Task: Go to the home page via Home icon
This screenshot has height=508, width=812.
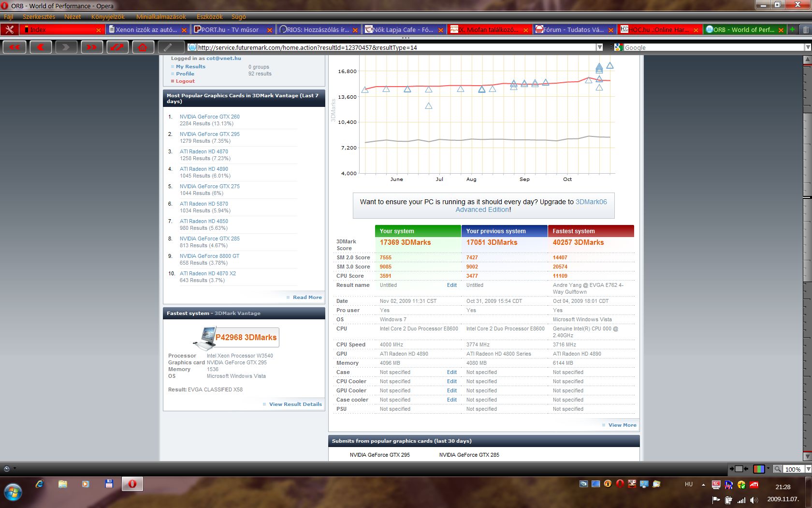Action: click(143, 47)
